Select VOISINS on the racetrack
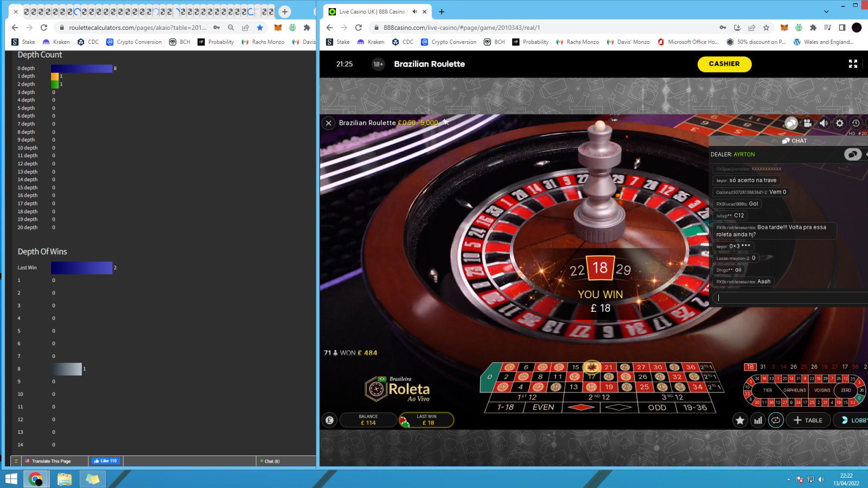 point(822,390)
